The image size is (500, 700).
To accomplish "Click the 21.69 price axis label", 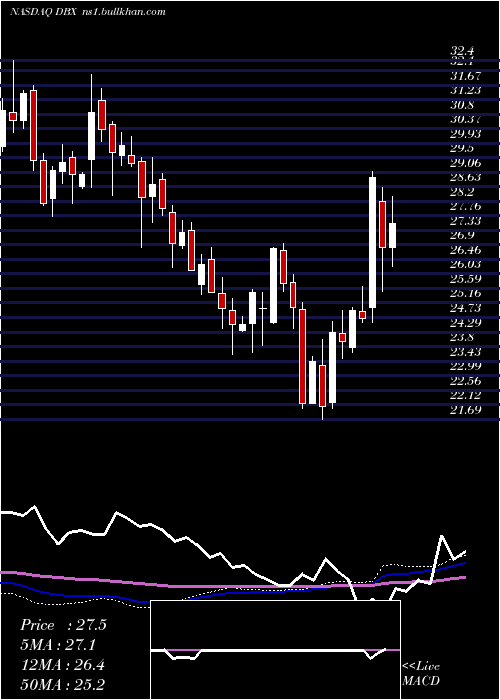I will pos(466,409).
